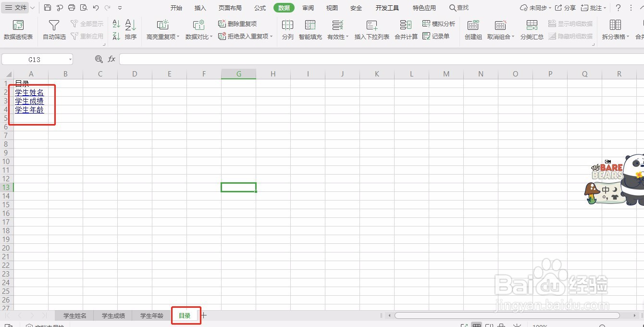This screenshot has height=327, width=644.
Task: Sort descending Z to A icon
Action: point(116,36)
